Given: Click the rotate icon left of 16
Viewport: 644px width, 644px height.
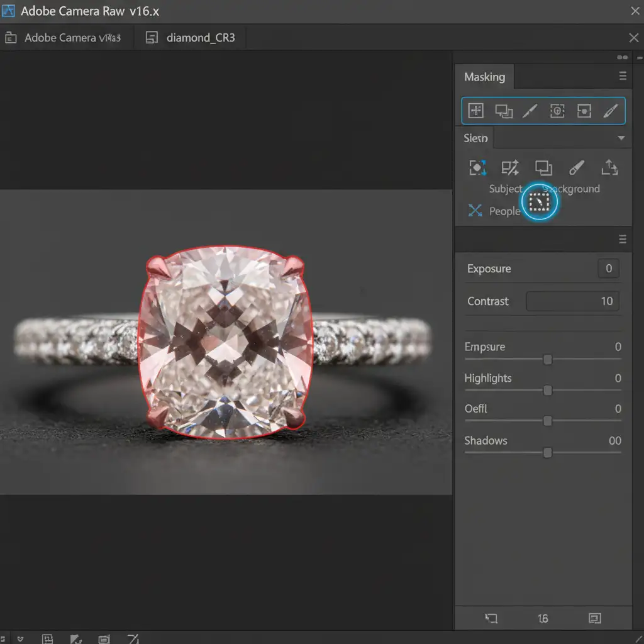Looking at the screenshot, I should click(491, 618).
